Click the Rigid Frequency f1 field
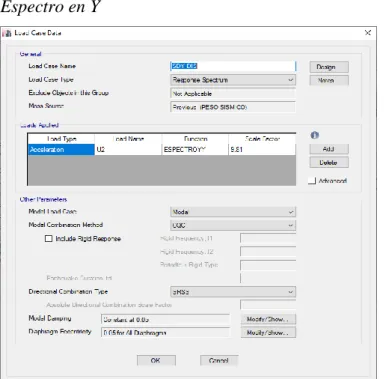This screenshot has height=379, width=386. click(268, 238)
